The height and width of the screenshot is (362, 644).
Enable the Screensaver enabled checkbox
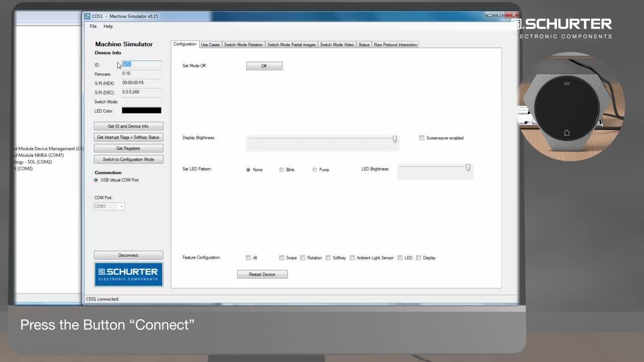coord(422,138)
